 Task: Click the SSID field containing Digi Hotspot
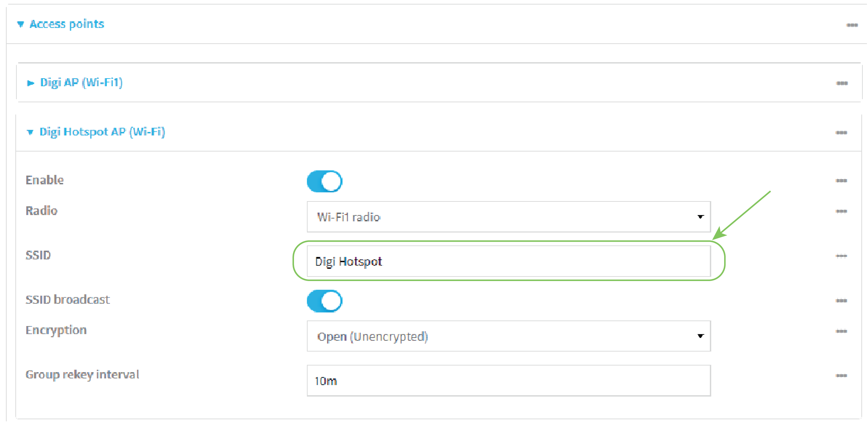[x=509, y=261]
